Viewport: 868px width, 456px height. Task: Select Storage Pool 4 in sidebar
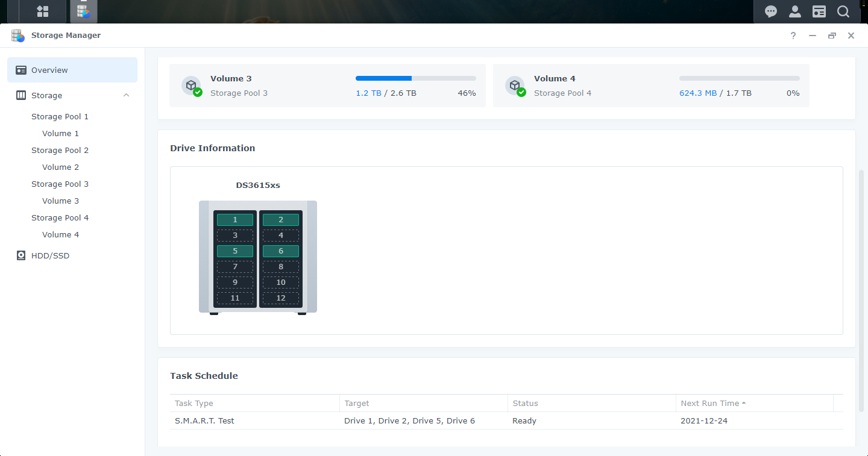(60, 217)
